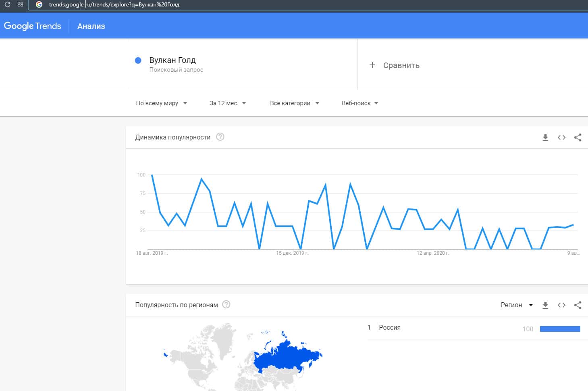Expand the Веб-поиск search type dropdown
This screenshot has height=391, width=588.
tap(360, 103)
